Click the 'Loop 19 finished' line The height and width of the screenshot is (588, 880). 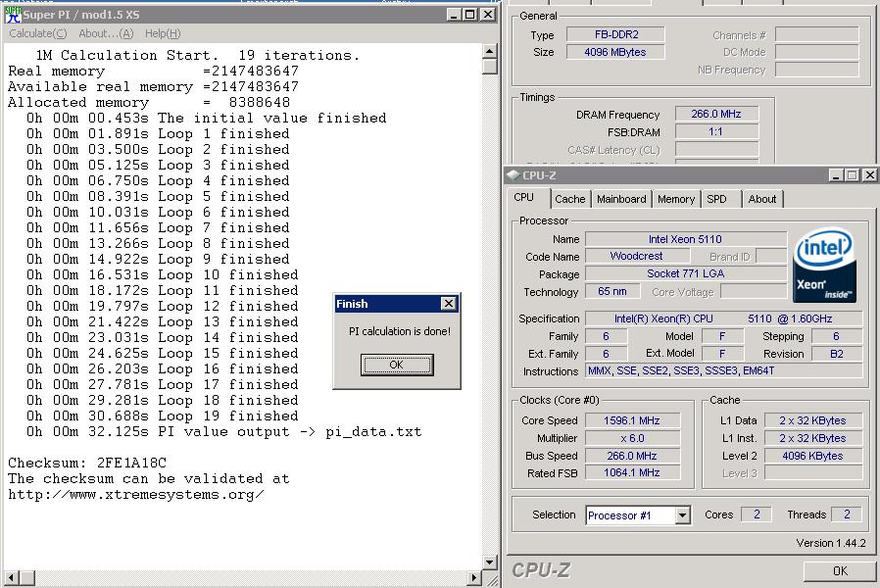(x=163, y=416)
